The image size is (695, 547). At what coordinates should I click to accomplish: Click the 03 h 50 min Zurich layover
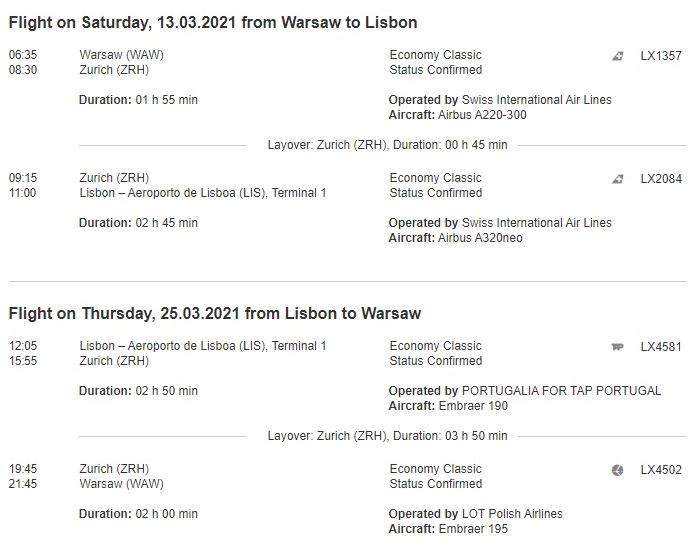(x=387, y=436)
